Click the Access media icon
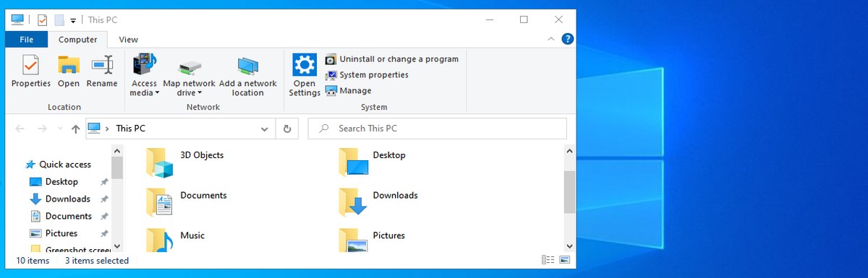This screenshot has width=868, height=278. (x=144, y=65)
